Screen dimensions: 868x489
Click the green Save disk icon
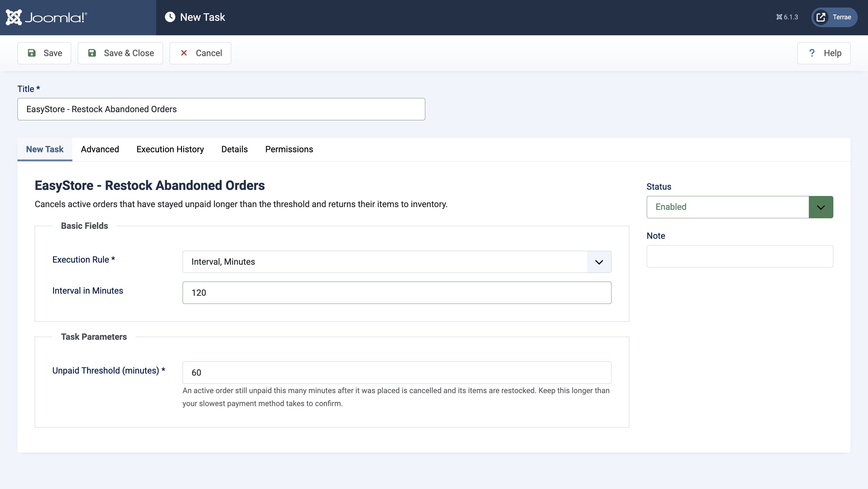click(x=32, y=53)
